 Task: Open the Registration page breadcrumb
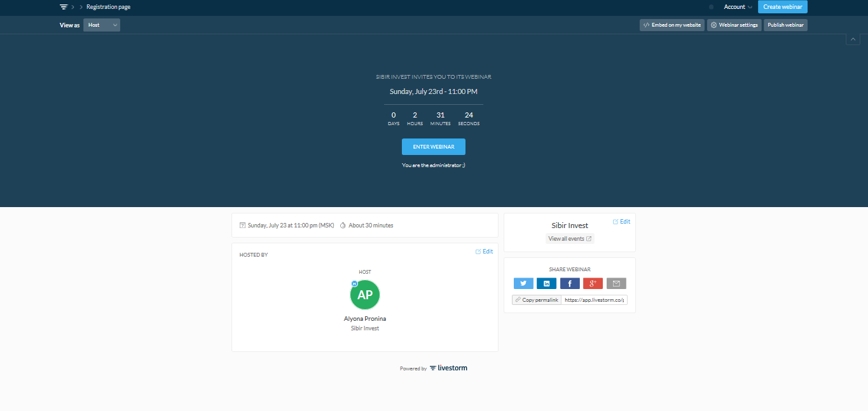point(108,7)
